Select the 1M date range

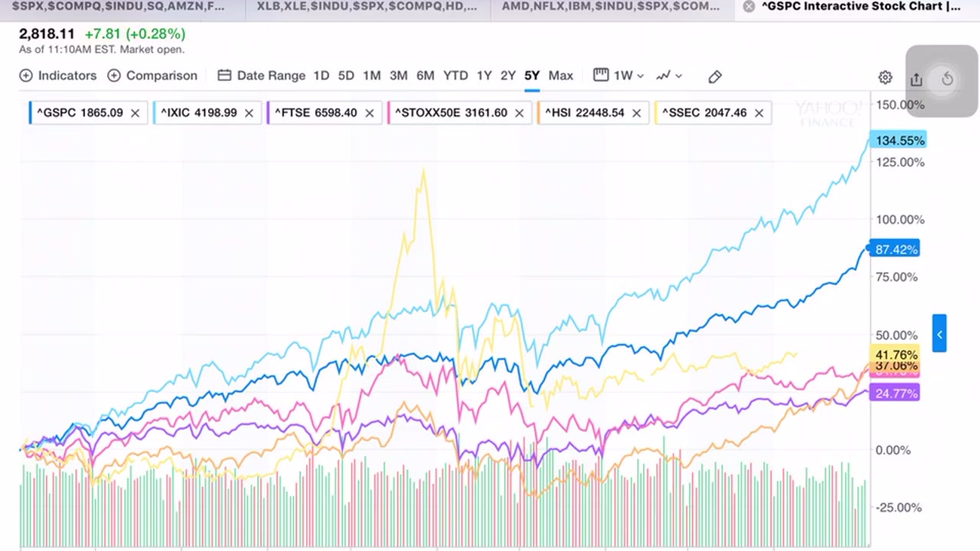coord(371,76)
